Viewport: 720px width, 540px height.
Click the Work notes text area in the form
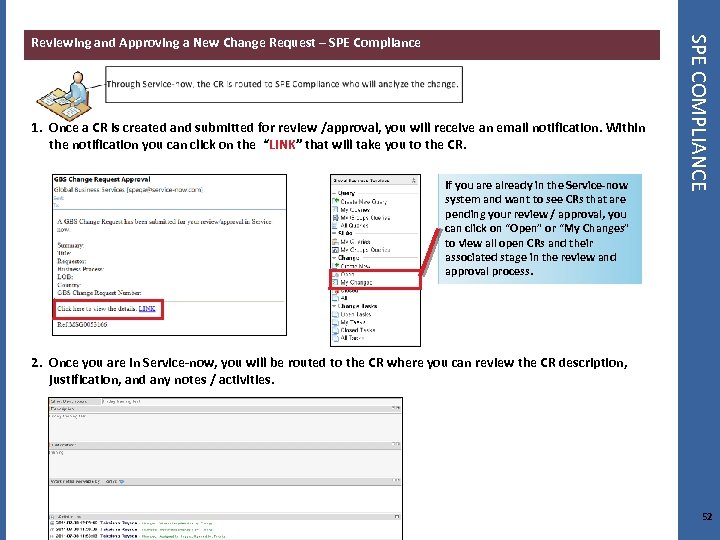[225, 499]
